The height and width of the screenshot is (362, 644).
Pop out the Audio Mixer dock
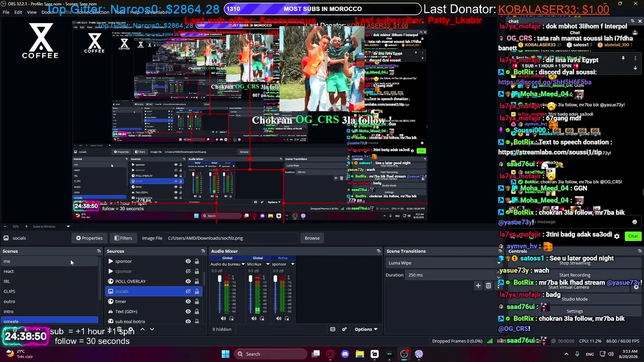point(378,251)
